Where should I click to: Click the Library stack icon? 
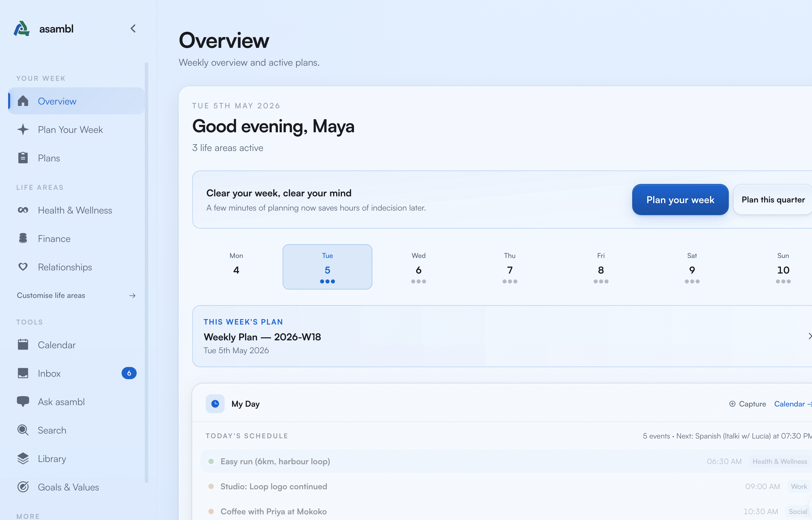[23, 458]
